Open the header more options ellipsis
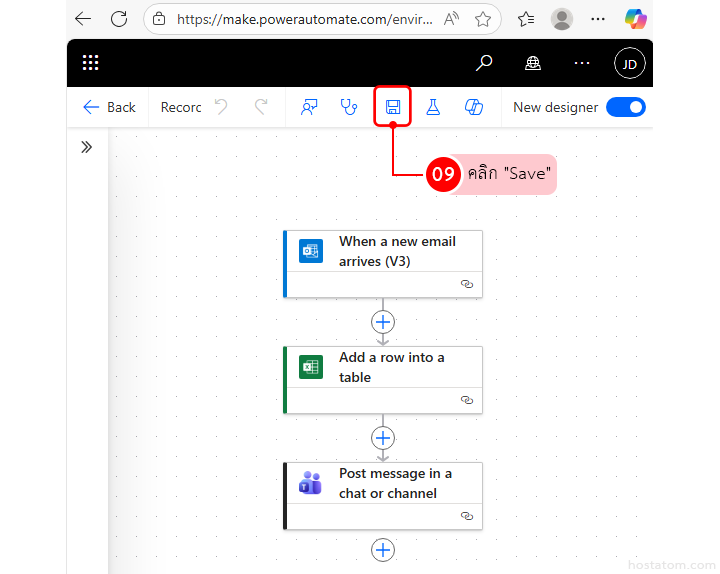Viewport: 720px width, 574px height. coord(582,63)
